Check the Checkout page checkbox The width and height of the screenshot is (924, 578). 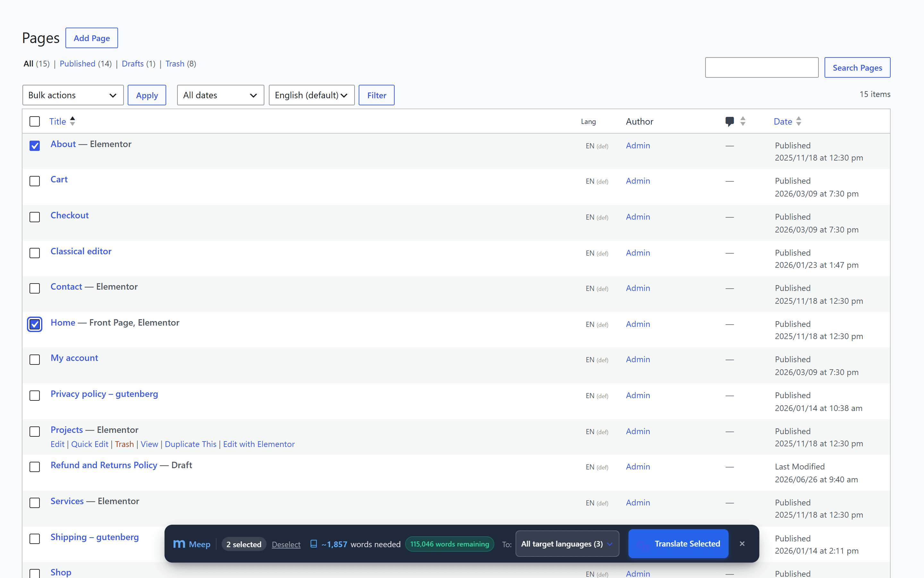(x=35, y=217)
